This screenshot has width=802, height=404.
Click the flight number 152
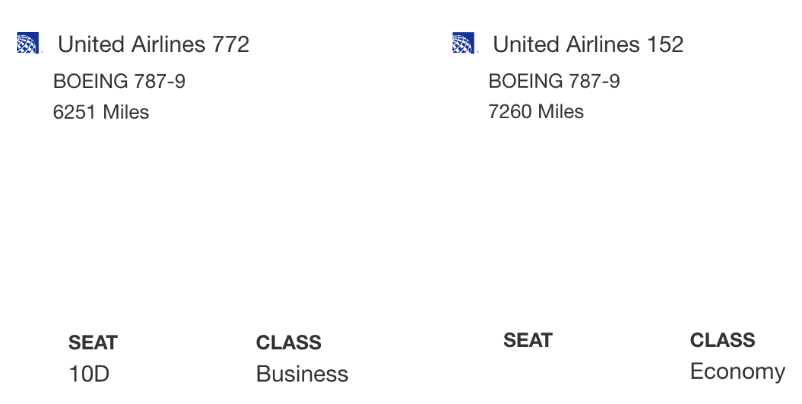[x=666, y=45]
